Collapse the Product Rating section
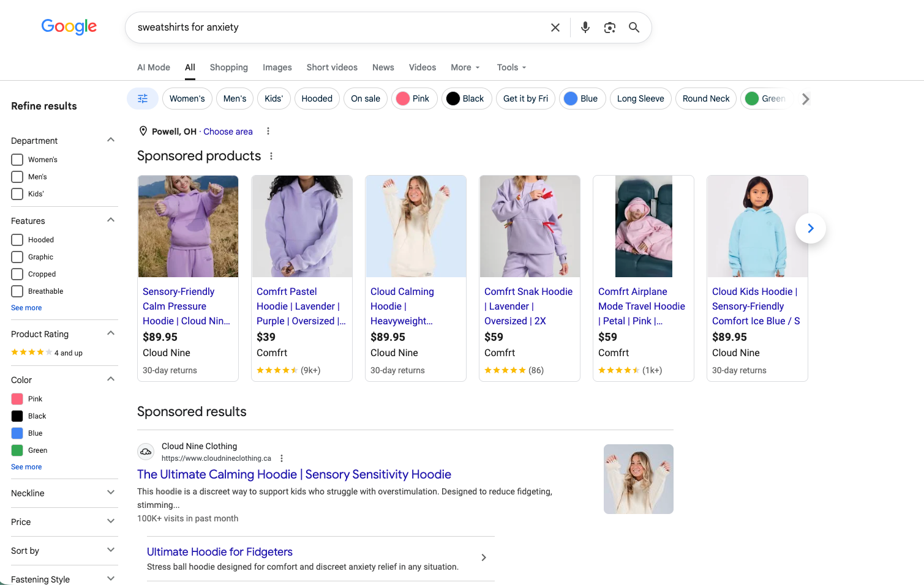Screen dimensions: 924x585 click(x=111, y=333)
